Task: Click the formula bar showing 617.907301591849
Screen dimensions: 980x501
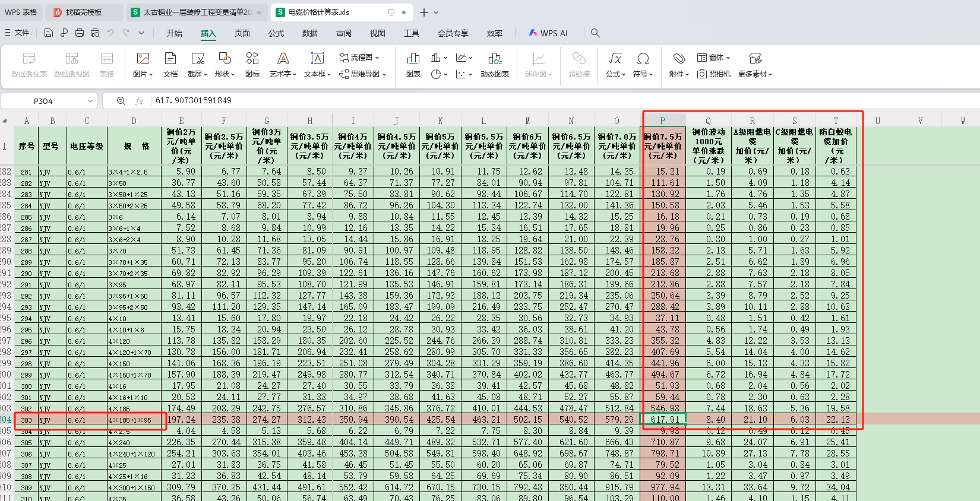Action: click(x=564, y=101)
